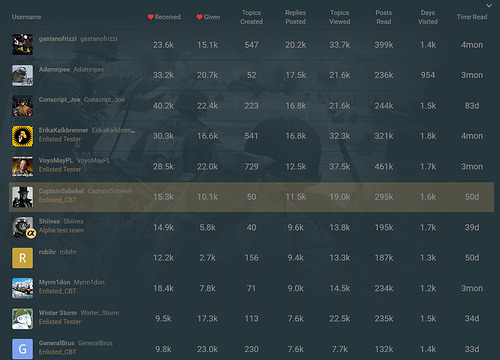Select 399k Posts Read for gastanofrizzi
The image size is (500, 360).
[x=384, y=45]
